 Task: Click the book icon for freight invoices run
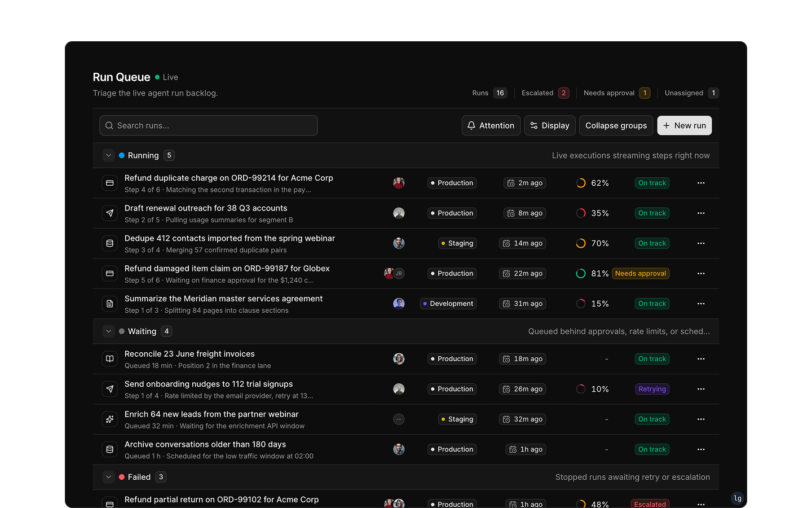click(x=110, y=359)
